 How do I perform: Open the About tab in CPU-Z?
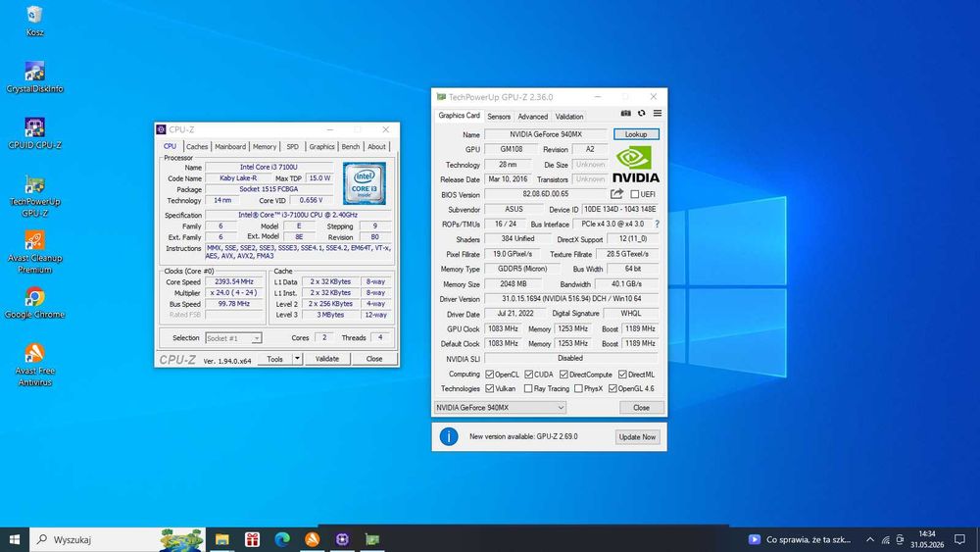pyautogui.click(x=376, y=146)
